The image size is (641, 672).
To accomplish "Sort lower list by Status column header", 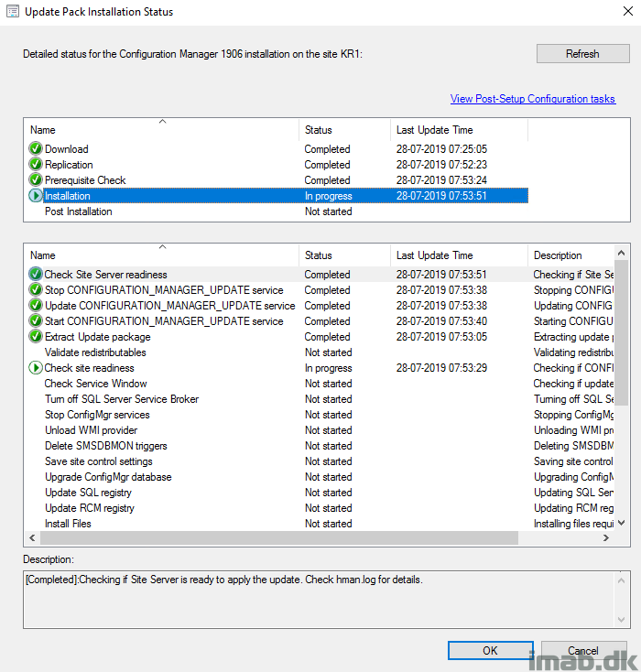I will pos(344,255).
